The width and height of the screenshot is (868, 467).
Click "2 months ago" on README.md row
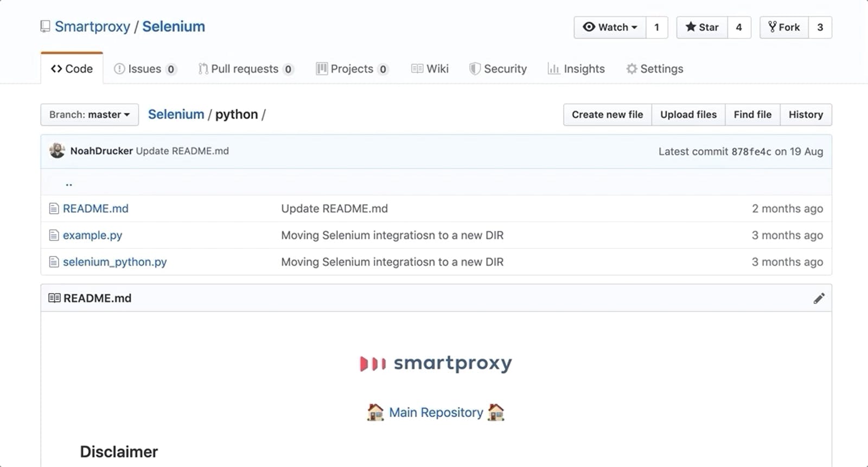click(787, 208)
